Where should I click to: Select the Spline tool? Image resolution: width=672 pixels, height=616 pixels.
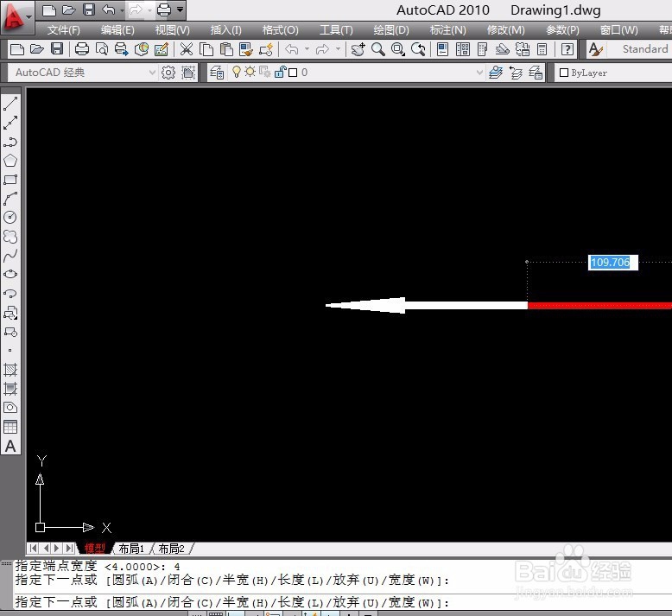click(x=10, y=256)
